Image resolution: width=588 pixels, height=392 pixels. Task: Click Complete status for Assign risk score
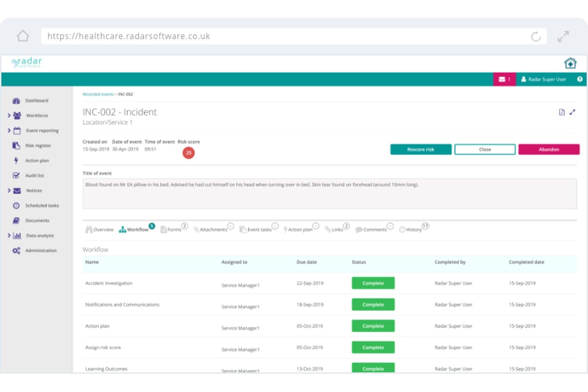click(x=373, y=348)
